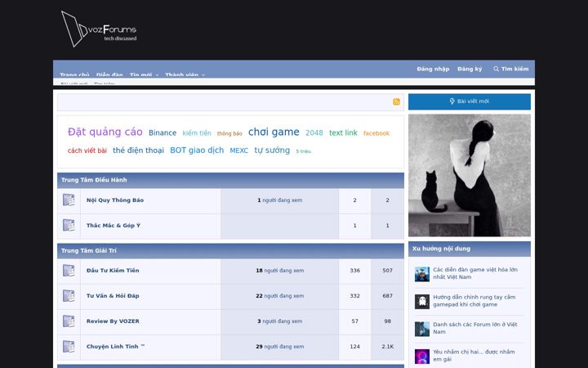
Task: Open Tư Vấn & Hỏi Đáp forum
Action: 113,295
